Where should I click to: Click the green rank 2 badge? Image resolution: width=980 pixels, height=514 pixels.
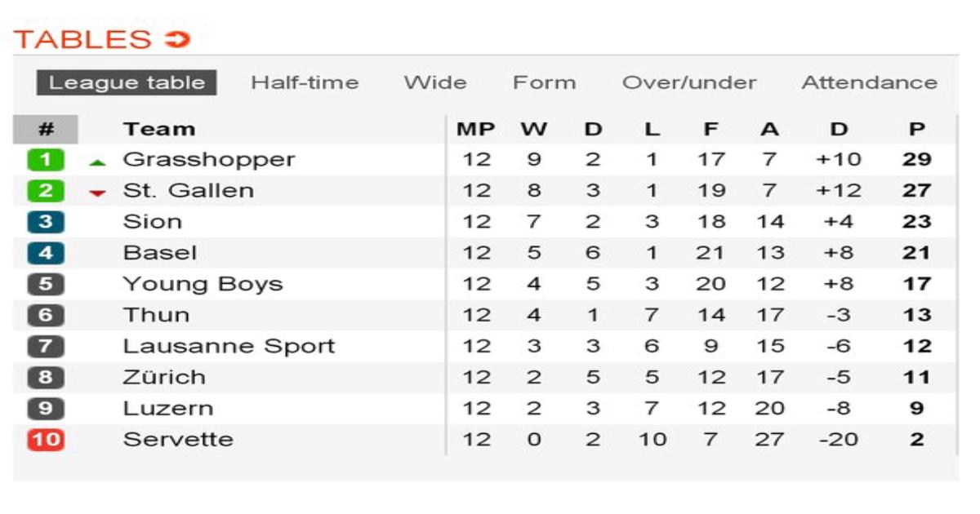[46, 191]
